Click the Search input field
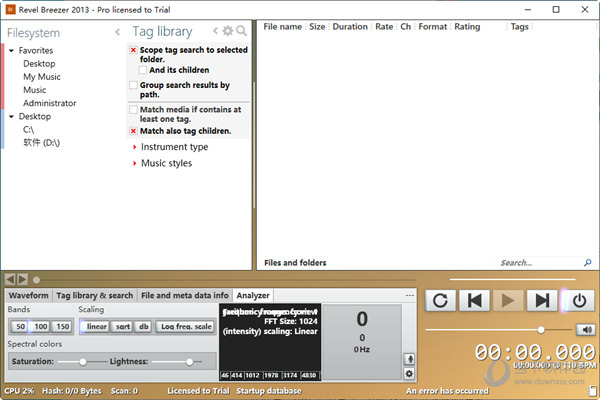 (x=540, y=263)
